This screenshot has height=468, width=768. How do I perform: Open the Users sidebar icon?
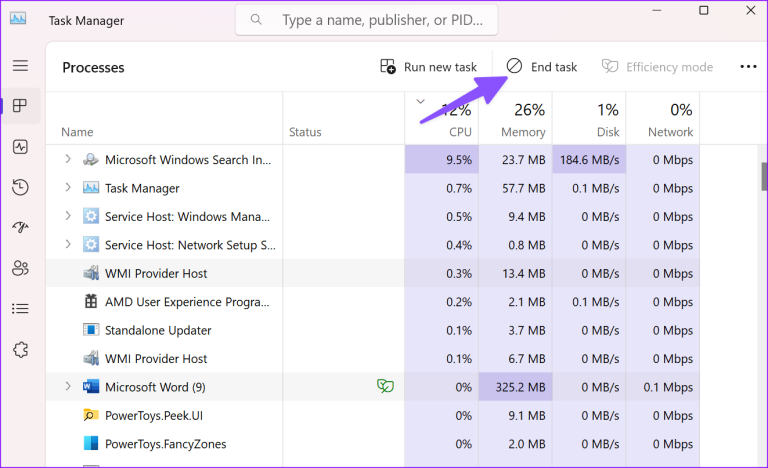coord(20,268)
